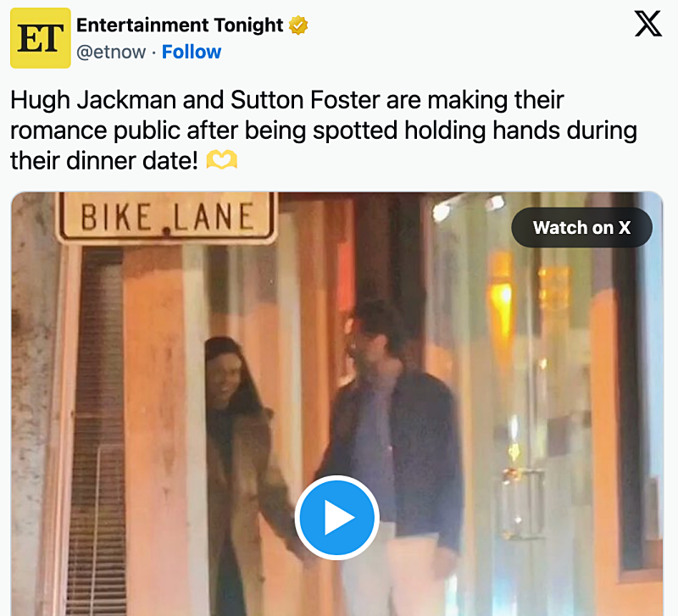
Task: Start the video with the play button
Action: click(x=336, y=518)
